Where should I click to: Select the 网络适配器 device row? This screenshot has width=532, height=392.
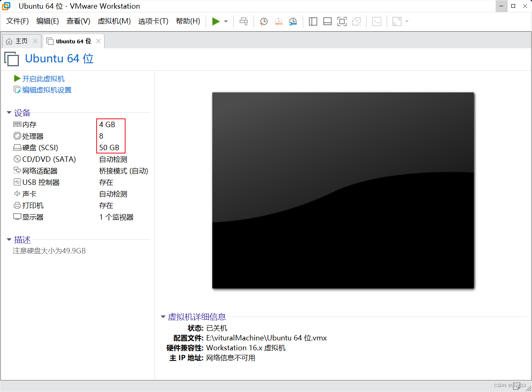[x=81, y=170]
